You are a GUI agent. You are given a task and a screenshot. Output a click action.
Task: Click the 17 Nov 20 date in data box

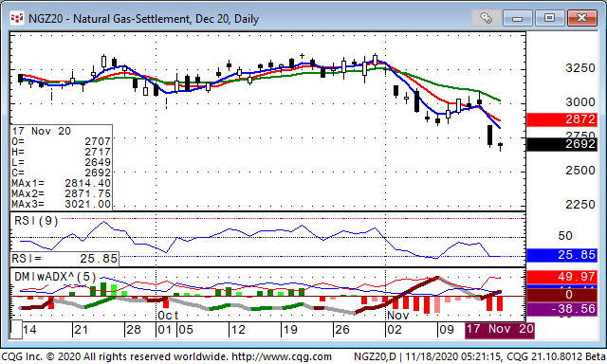(x=41, y=131)
